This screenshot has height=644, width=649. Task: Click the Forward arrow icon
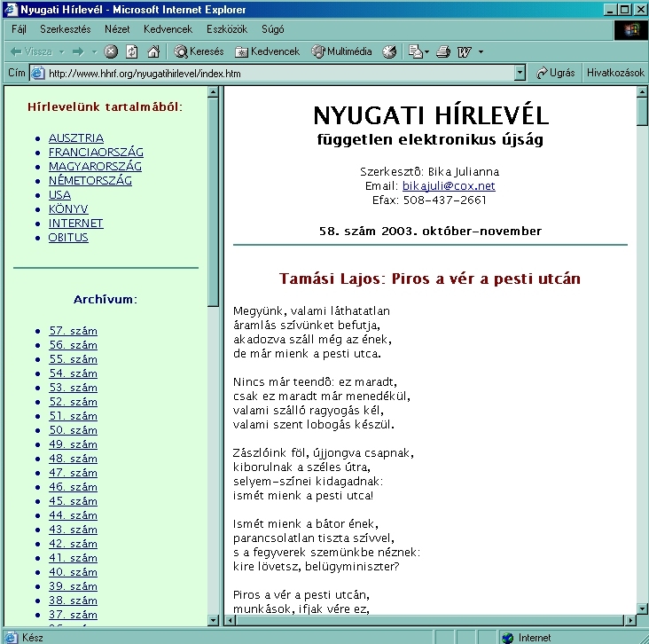tap(78, 51)
